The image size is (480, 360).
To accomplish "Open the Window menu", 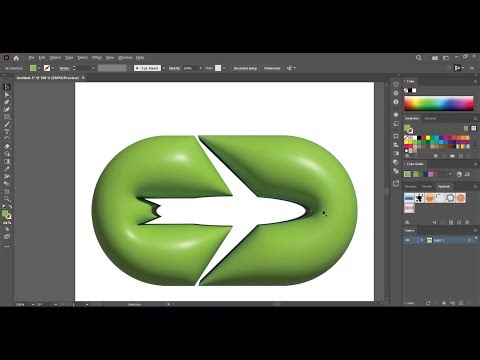I will click(125, 58).
